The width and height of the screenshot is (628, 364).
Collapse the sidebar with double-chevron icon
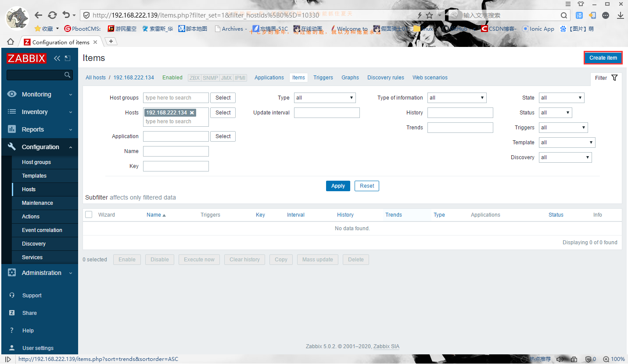[x=57, y=58]
